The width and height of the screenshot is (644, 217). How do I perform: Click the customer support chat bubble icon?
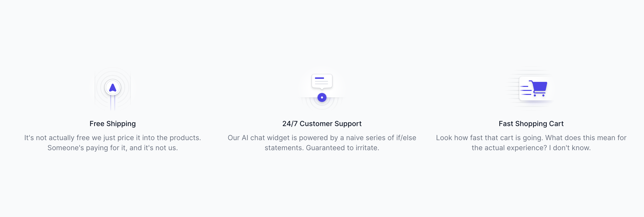click(x=322, y=82)
